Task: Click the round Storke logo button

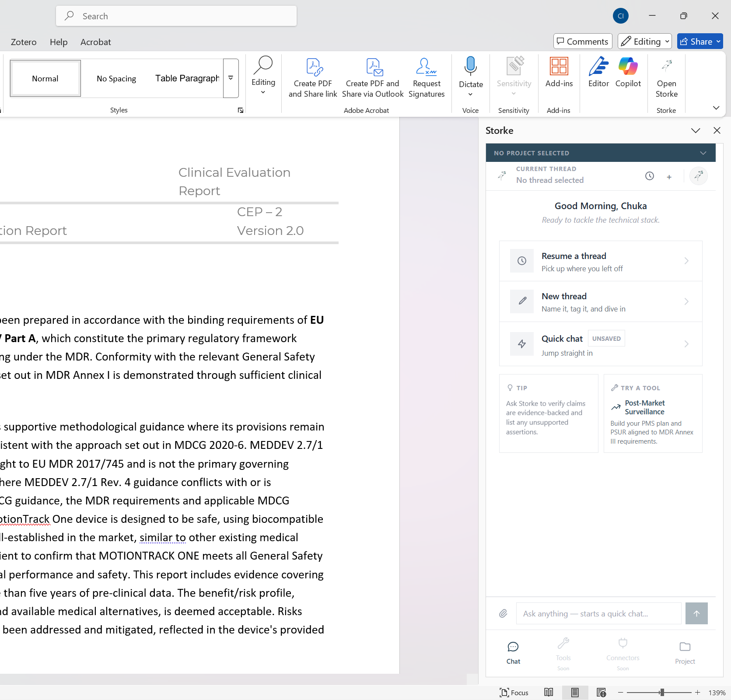Action: pos(699,176)
